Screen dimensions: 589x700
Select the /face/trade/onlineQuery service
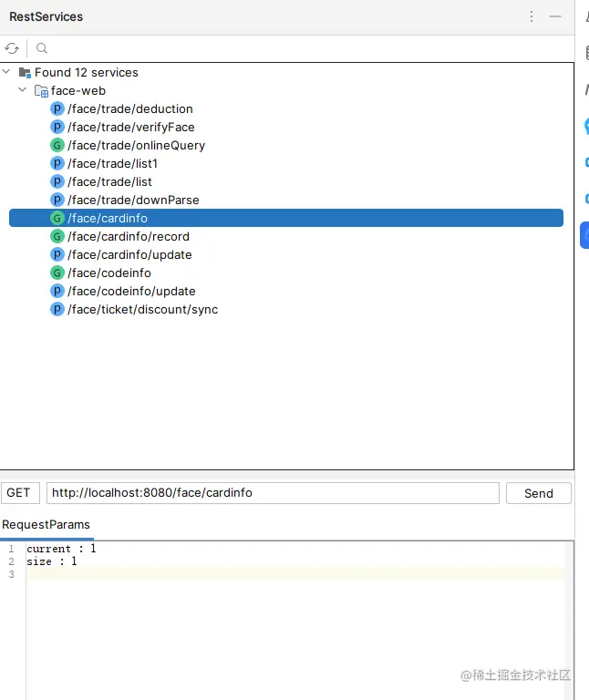pyautogui.click(x=136, y=146)
